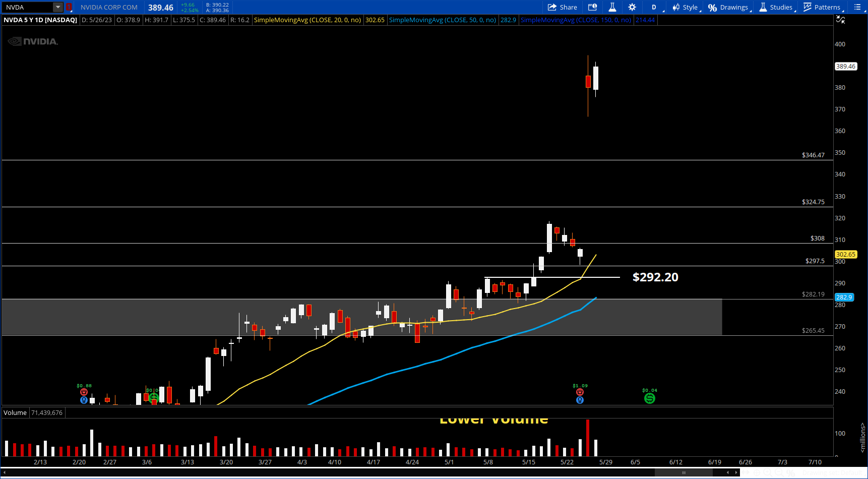
Task: Select the $308 price level label
Action: point(817,238)
